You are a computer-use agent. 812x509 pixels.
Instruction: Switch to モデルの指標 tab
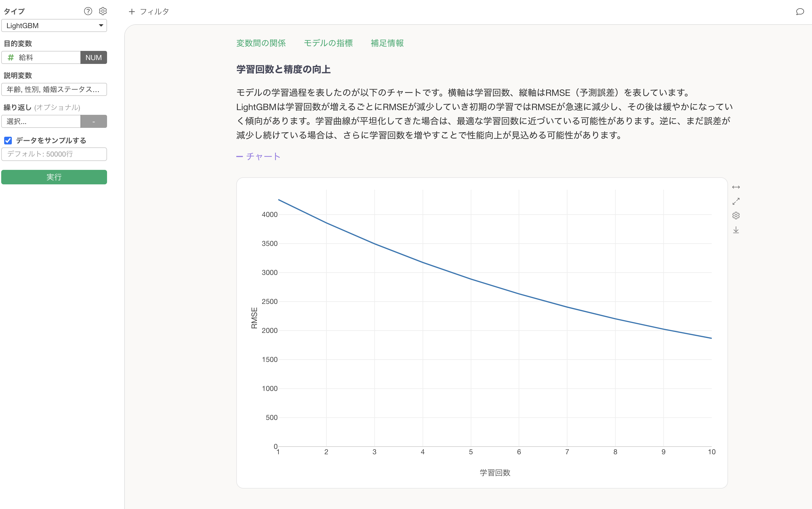[328, 43]
